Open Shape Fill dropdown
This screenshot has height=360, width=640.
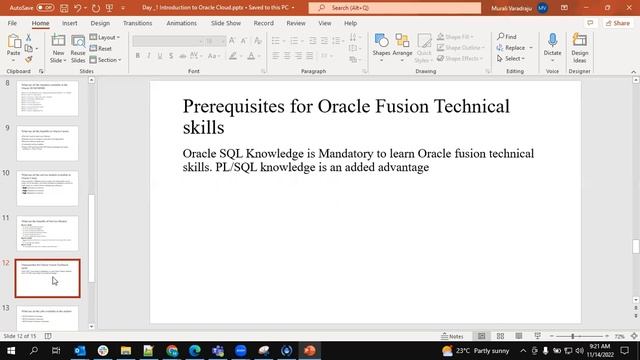click(456, 37)
